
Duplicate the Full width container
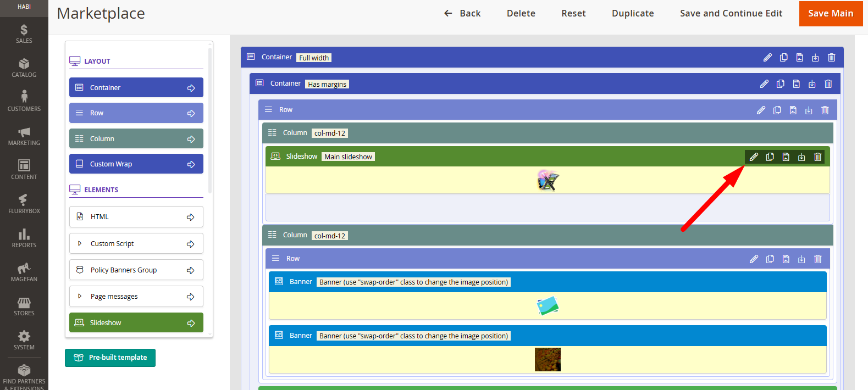tap(783, 58)
